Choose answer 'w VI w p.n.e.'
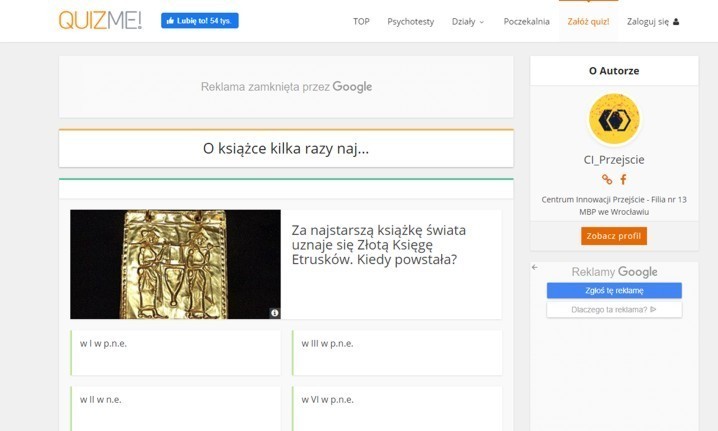The image size is (718, 431). tap(397, 409)
